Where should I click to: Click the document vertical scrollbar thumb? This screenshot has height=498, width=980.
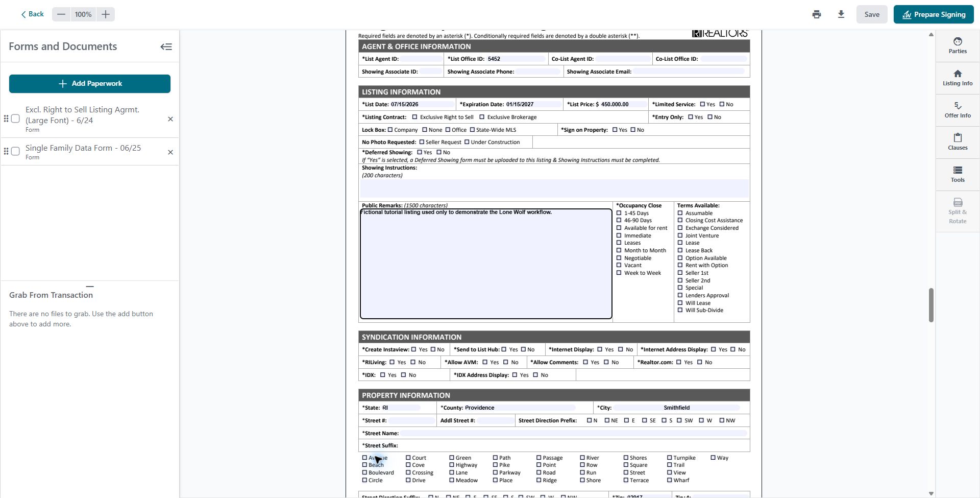point(931,305)
